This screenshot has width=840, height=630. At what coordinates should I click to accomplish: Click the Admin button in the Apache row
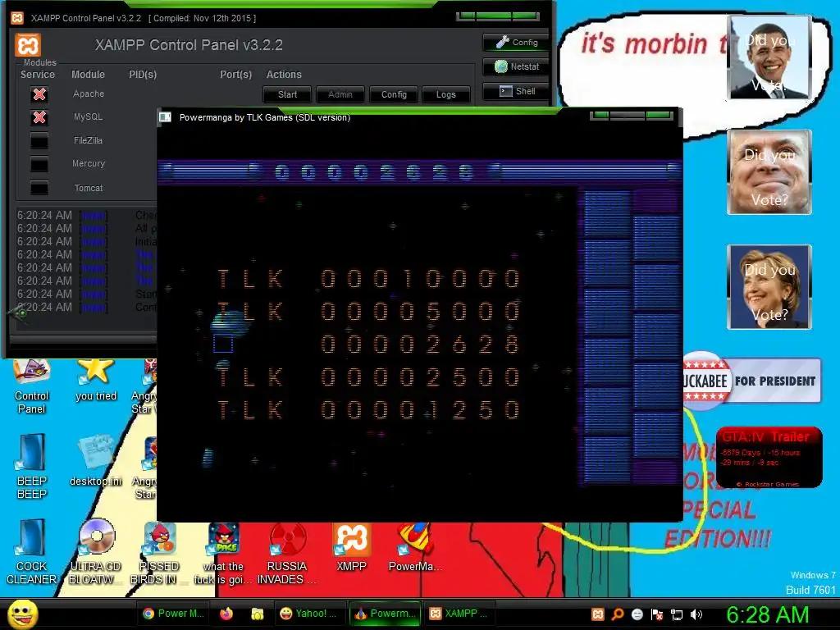(x=340, y=94)
